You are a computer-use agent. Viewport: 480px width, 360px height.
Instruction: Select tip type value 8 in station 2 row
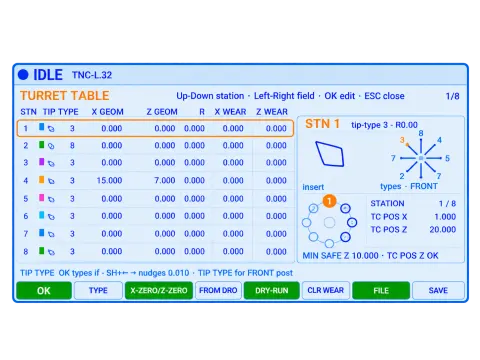72,146
